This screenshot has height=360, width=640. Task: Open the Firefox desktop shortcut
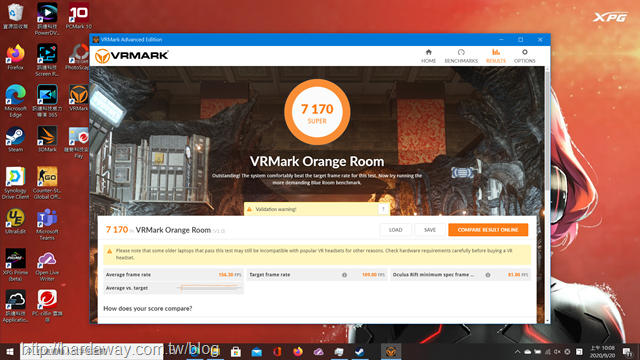point(15,57)
